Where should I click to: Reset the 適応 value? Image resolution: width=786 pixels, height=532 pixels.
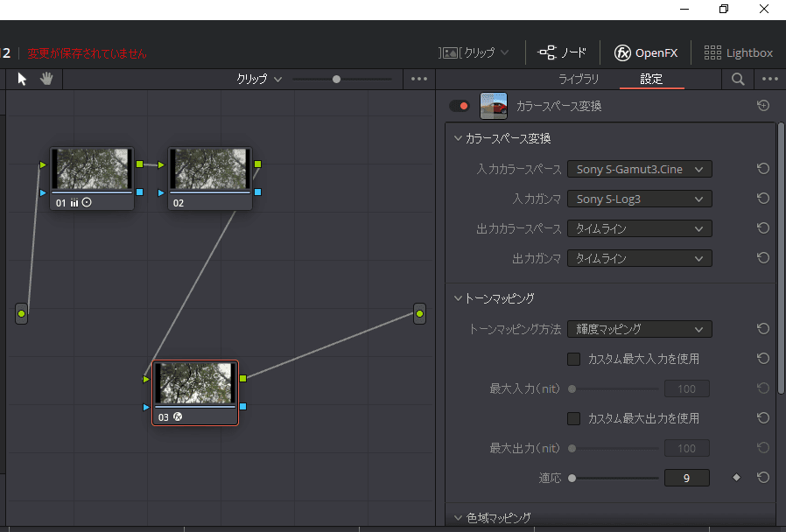[763, 478]
